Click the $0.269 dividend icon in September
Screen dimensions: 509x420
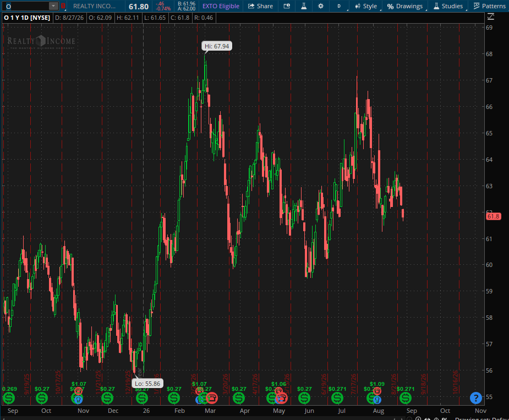point(9,398)
